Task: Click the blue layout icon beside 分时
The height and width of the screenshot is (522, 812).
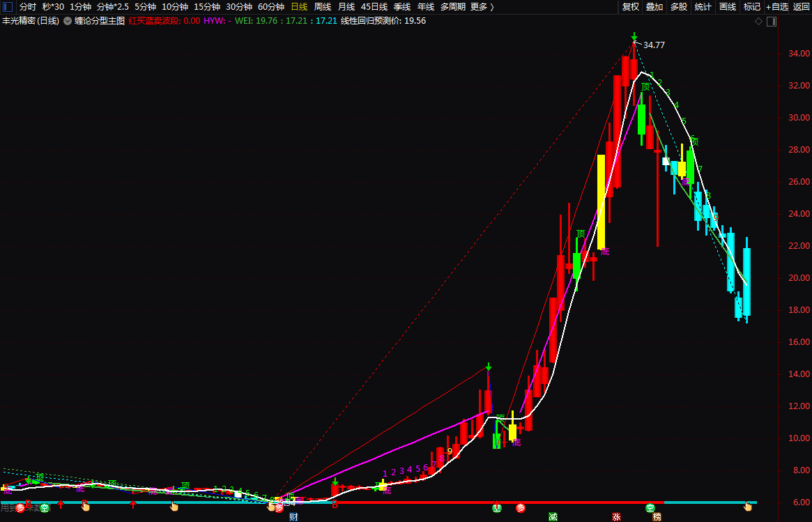Action: 7,7
